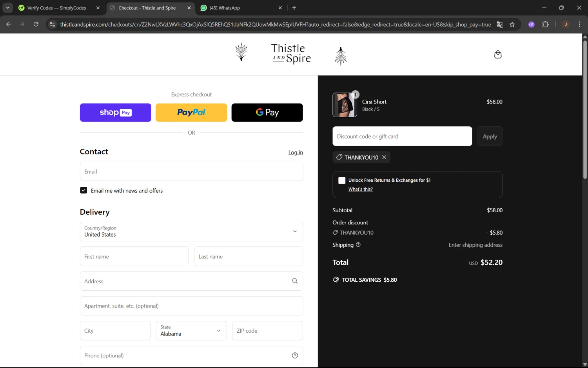Viewport: 588px width, 368px height.
Task: Click the Discount code or gift card field
Action: tap(402, 137)
